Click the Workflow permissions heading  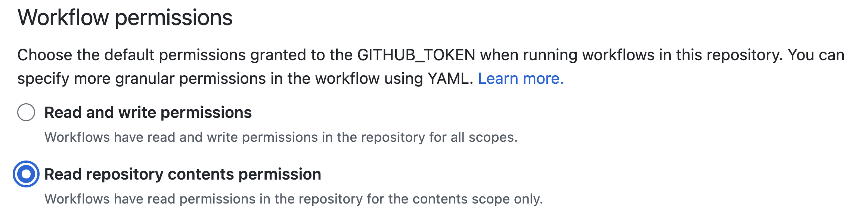click(x=125, y=18)
